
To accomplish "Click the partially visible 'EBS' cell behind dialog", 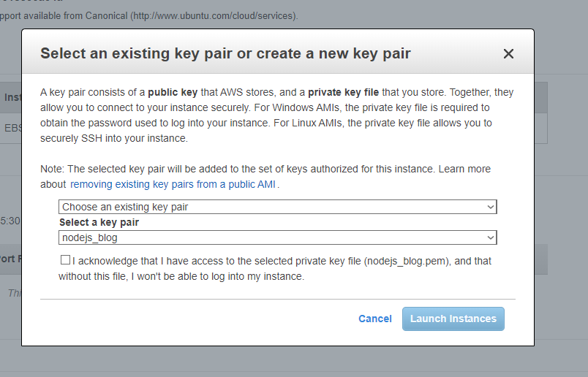I will 12,128.
